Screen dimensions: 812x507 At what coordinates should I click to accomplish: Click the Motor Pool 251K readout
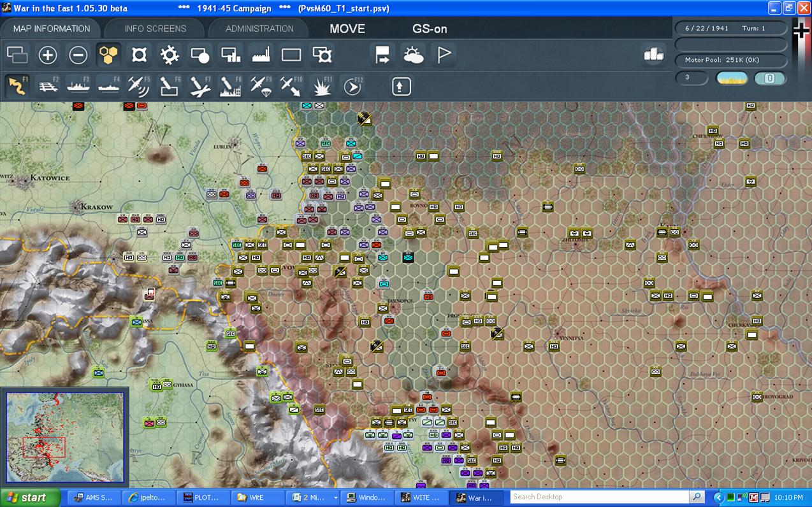tap(730, 60)
